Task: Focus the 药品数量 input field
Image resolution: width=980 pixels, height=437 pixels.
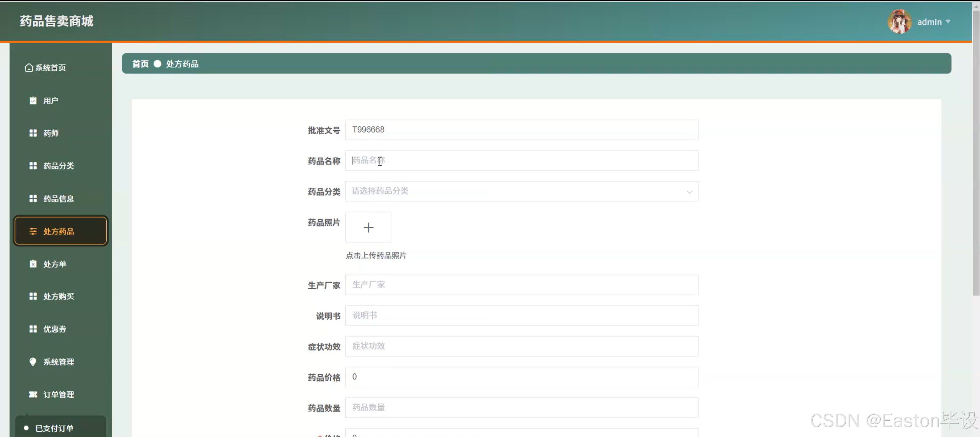Action: coord(521,408)
